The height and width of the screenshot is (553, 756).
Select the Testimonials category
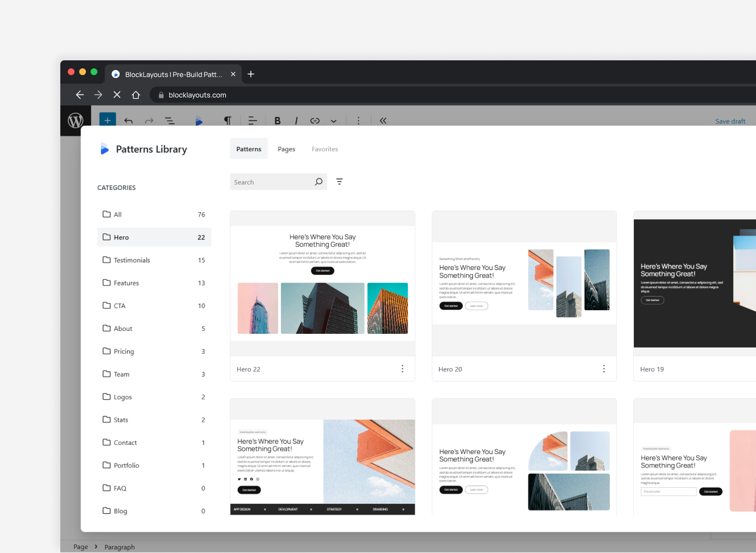click(154, 260)
